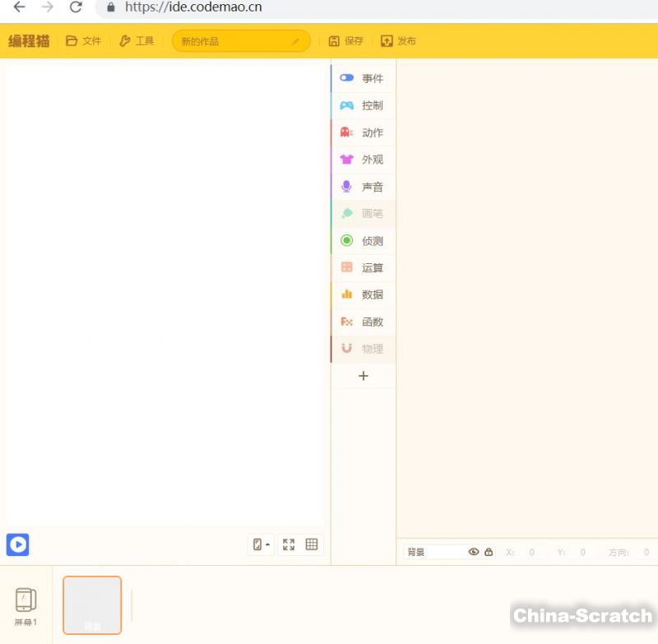
Task: Select the 外观 appearance block category
Action: tap(363, 160)
